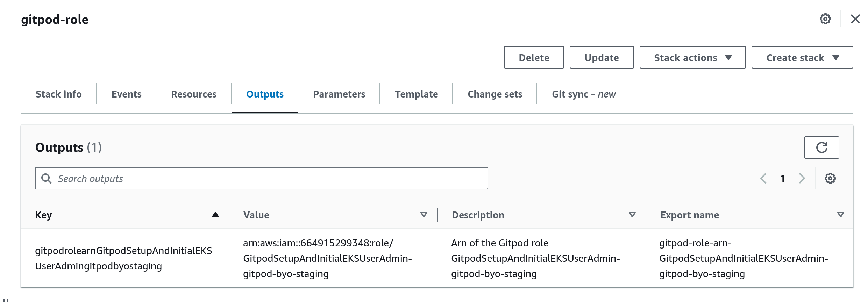
Task: Open the Parameters tab
Action: pos(339,94)
